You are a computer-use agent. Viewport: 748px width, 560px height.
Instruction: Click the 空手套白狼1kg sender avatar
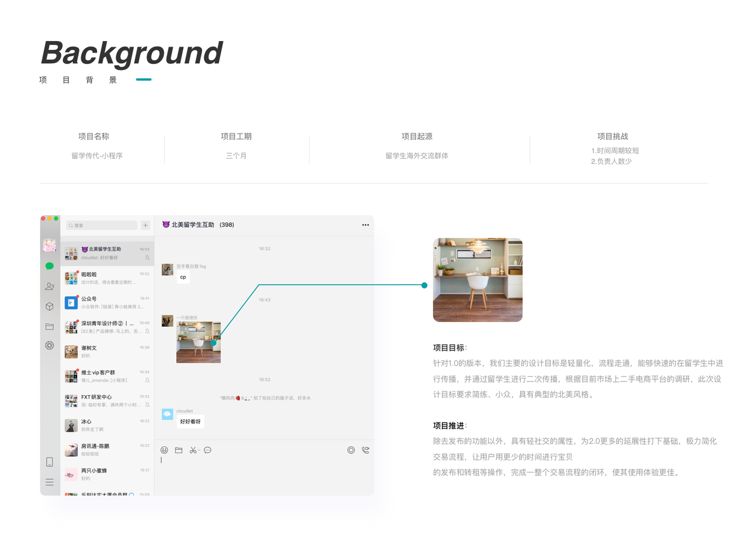(168, 269)
